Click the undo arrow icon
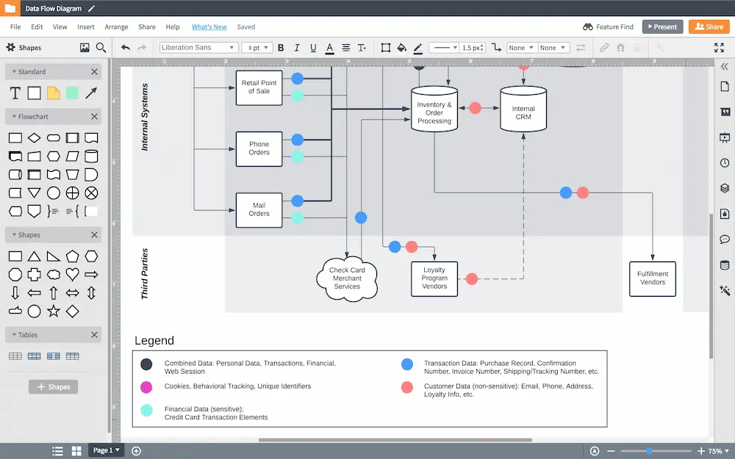 pyautogui.click(x=125, y=47)
